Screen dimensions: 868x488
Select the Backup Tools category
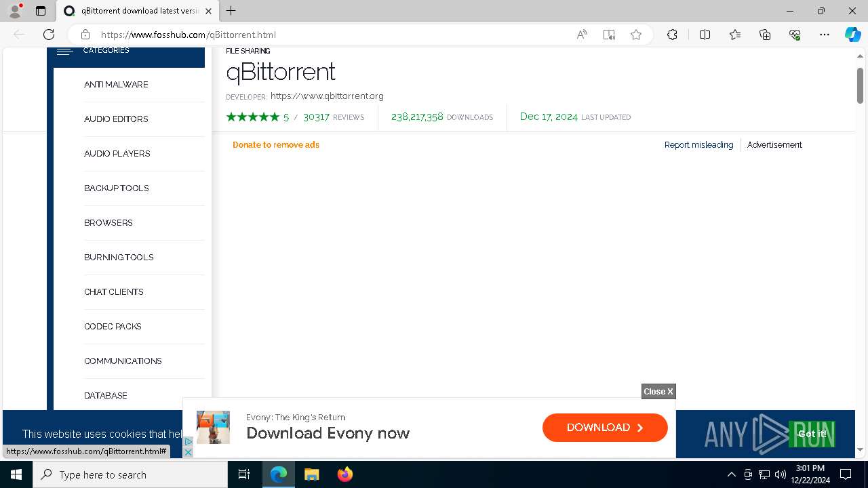coord(117,188)
